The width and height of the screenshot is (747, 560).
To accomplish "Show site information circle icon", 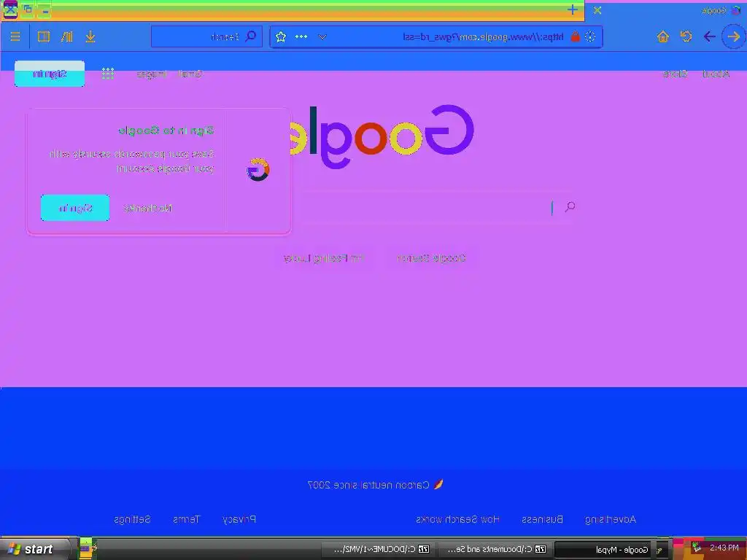I will tap(589, 36).
